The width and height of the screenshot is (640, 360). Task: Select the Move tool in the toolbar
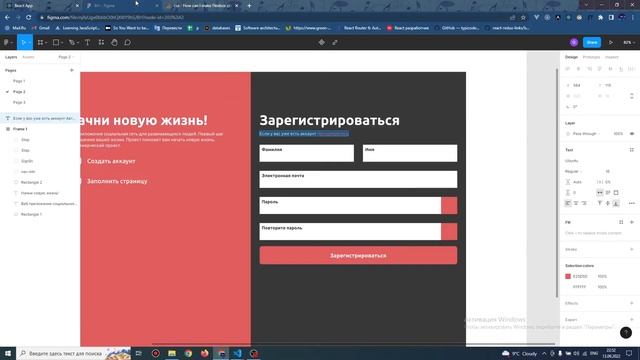(x=23, y=42)
